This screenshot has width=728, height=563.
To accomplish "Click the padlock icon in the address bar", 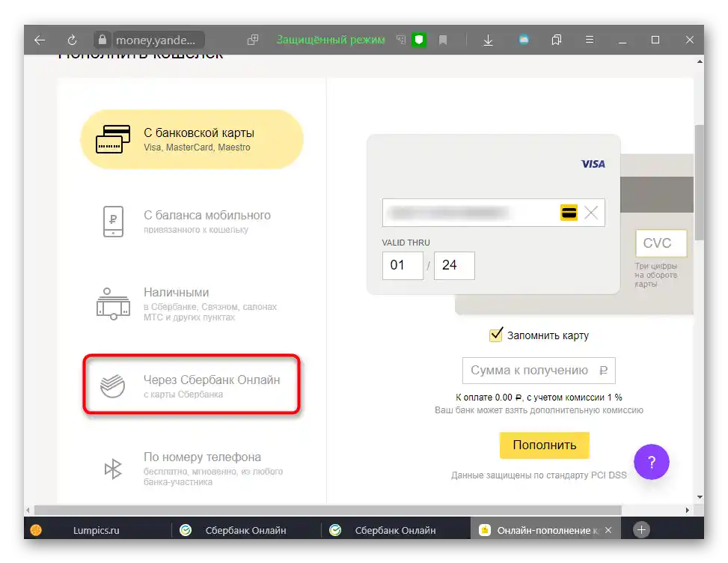I will [x=103, y=40].
